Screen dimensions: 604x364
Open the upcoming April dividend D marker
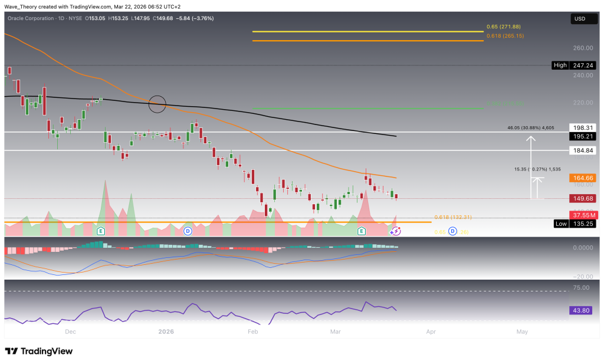click(x=452, y=231)
